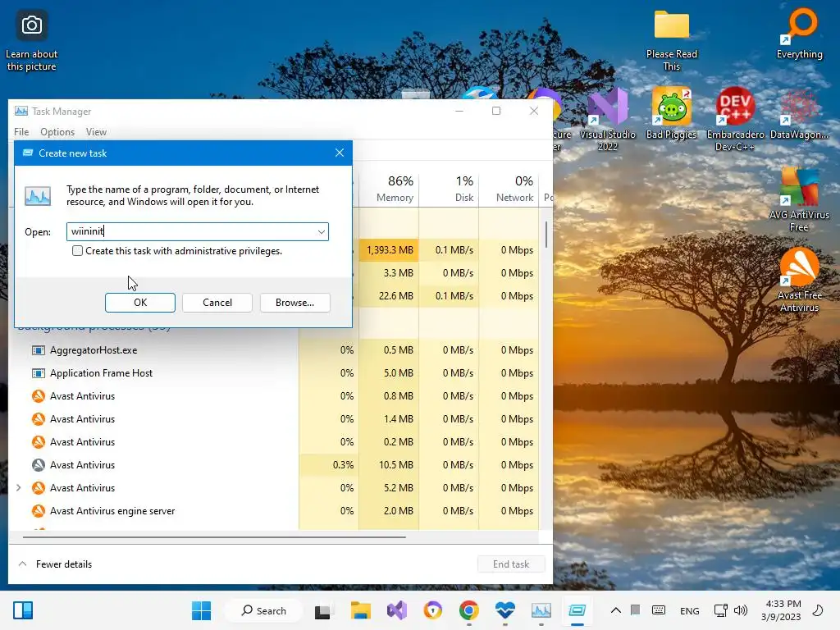840x630 pixels.
Task: Open Embarcadero Dev-C++ desktop shortcut
Action: tap(735, 120)
